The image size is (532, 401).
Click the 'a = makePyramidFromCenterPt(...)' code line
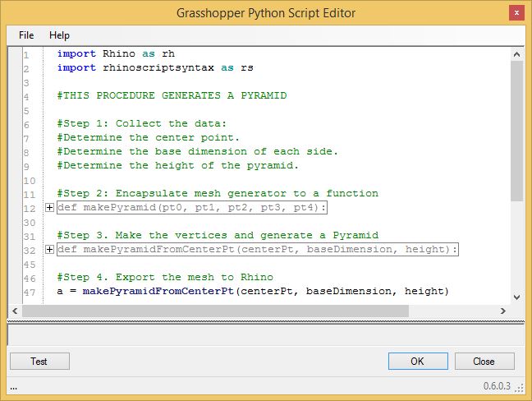[253, 292]
